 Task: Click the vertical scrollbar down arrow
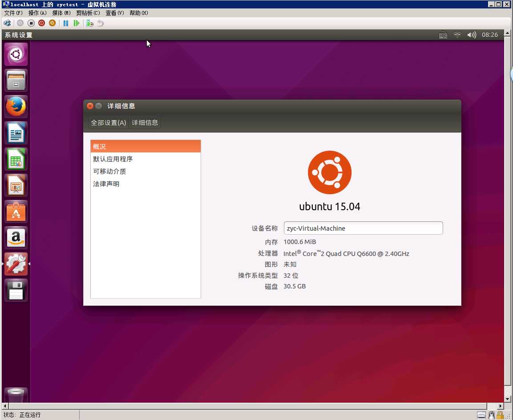pyautogui.click(x=507, y=399)
